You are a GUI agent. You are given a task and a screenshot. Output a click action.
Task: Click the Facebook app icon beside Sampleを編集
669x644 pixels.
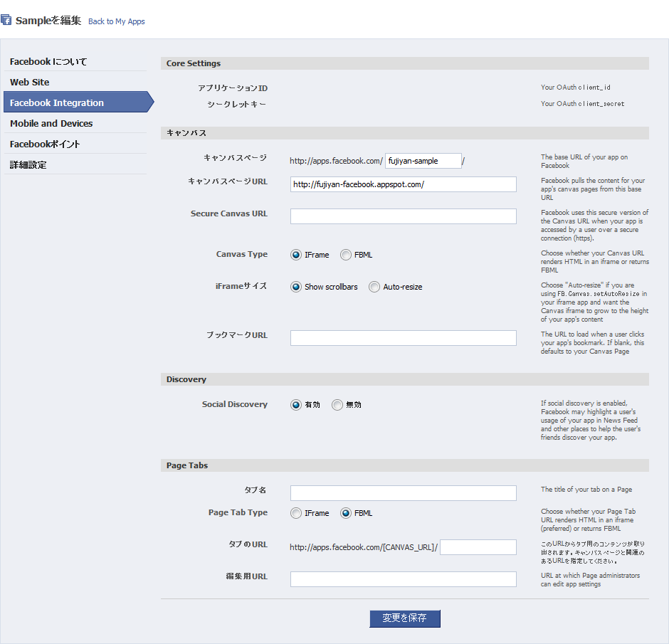pos(6,20)
